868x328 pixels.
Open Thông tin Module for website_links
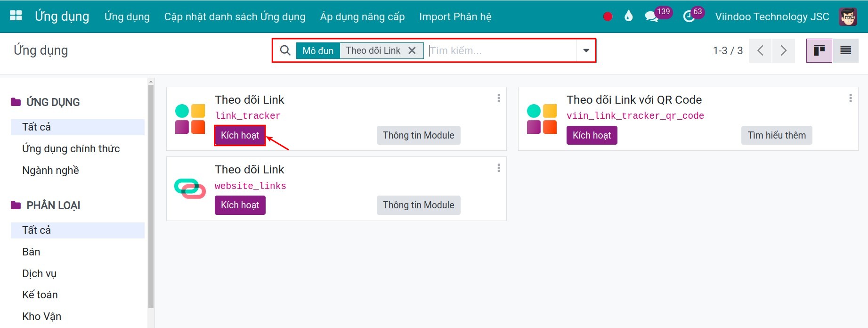(418, 205)
